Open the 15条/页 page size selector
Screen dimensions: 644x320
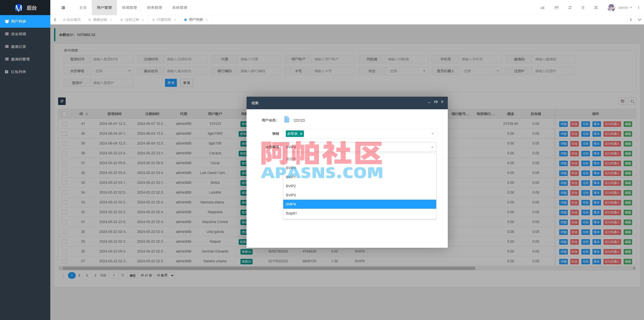(164, 275)
